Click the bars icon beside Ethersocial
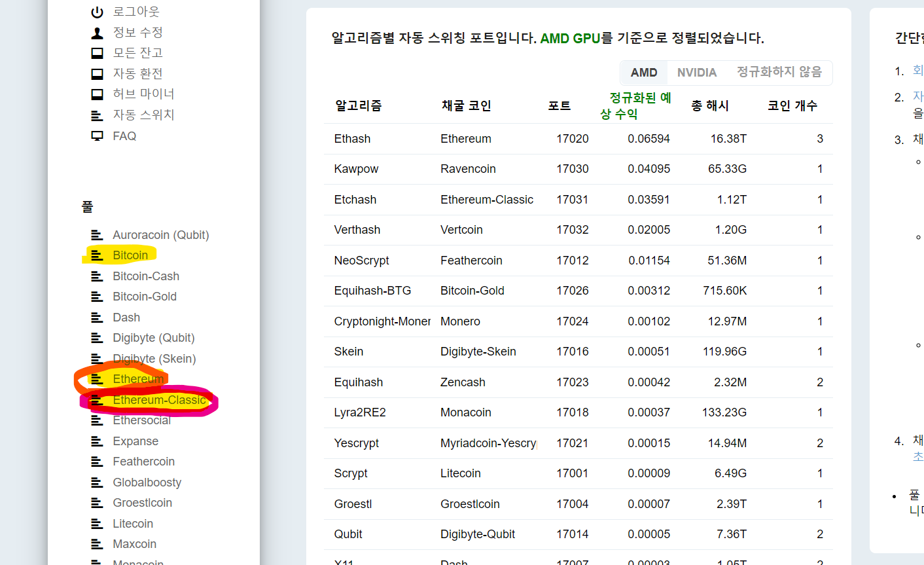This screenshot has width=924, height=565. tap(97, 420)
